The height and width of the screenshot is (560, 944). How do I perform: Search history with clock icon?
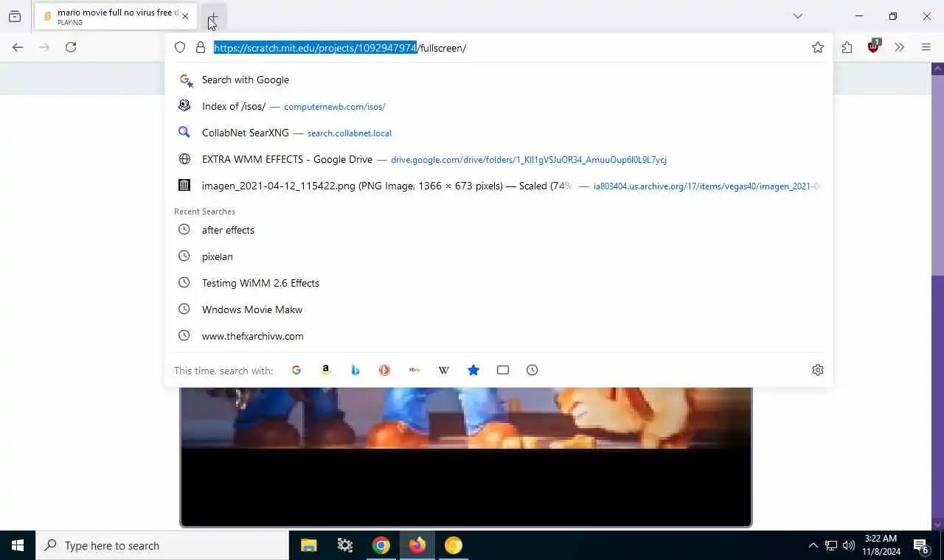[x=532, y=370]
